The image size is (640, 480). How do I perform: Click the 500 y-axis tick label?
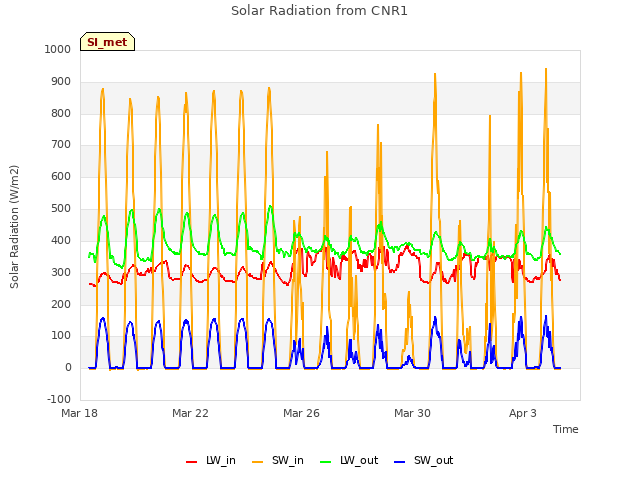tap(61, 209)
